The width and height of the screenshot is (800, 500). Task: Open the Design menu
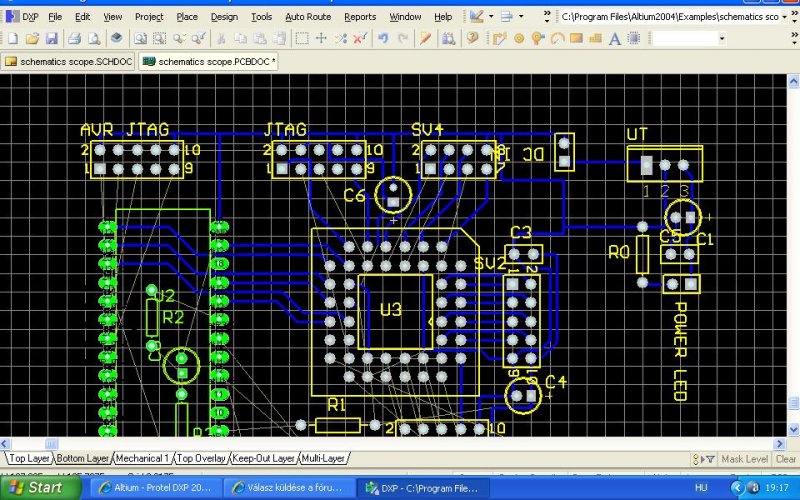pos(224,17)
